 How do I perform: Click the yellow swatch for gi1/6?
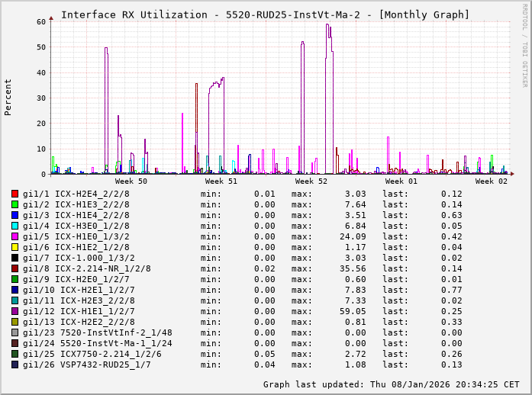(x=15, y=247)
